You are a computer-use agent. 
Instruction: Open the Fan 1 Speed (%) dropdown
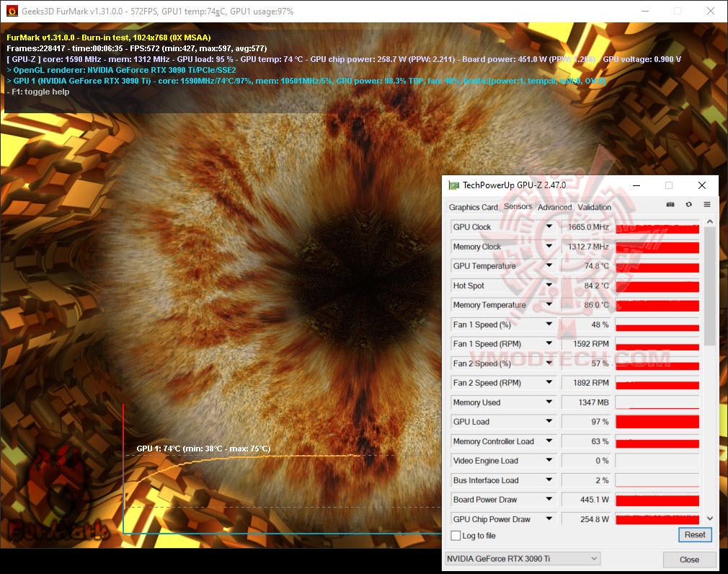(x=549, y=324)
